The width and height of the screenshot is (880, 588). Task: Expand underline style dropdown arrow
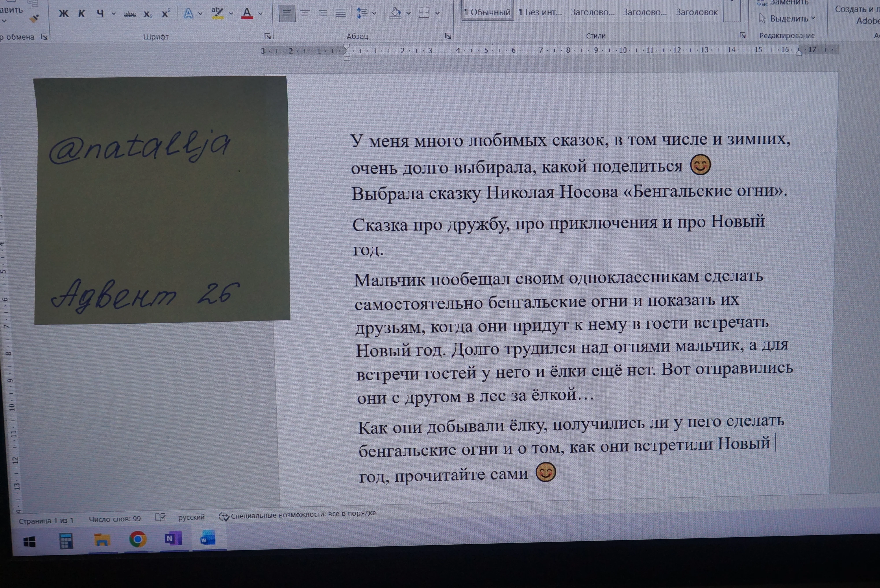click(114, 14)
